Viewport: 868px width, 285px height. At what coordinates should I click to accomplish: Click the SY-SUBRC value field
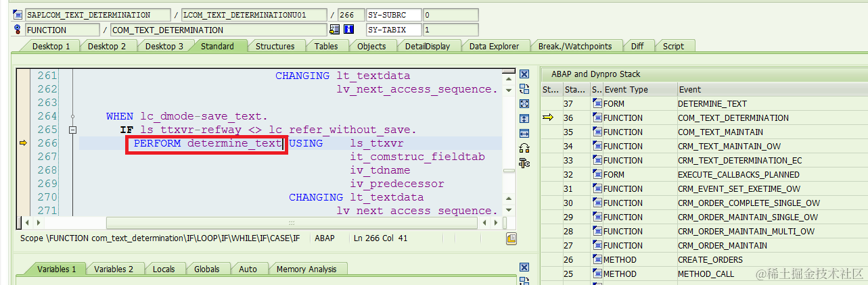point(451,15)
